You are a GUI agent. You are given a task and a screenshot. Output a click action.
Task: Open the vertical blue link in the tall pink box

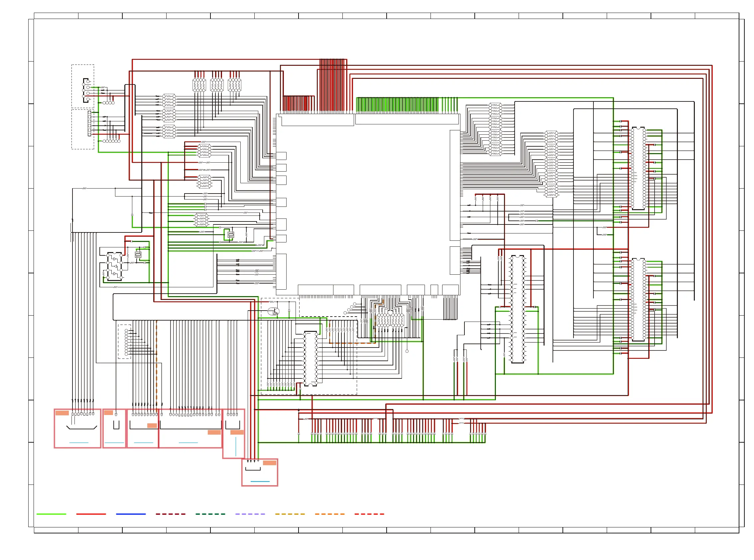236,447
